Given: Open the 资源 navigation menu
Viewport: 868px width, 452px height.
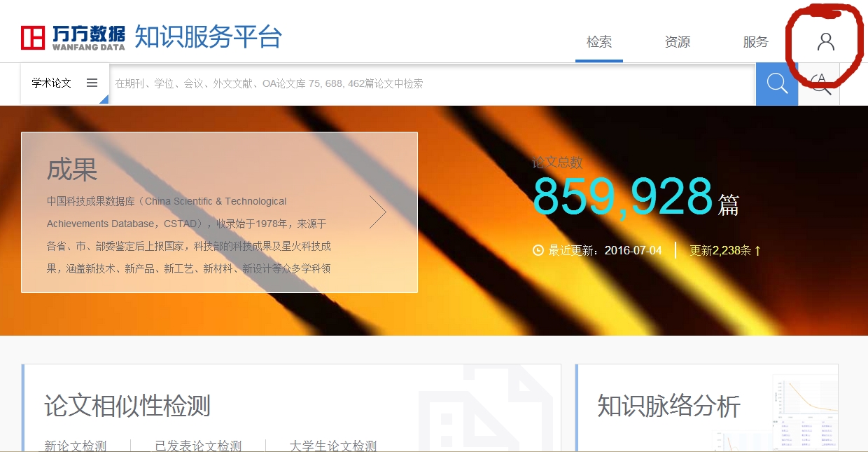Looking at the screenshot, I should 678,42.
